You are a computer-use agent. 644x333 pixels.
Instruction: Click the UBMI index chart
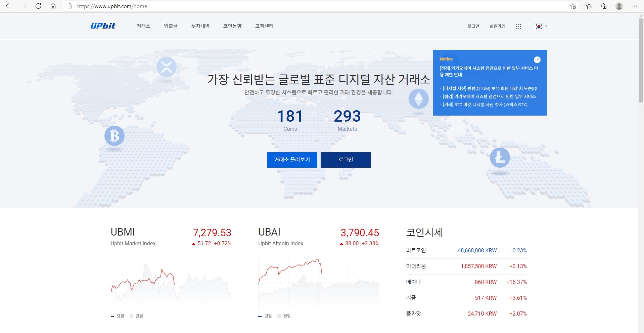[171, 283]
